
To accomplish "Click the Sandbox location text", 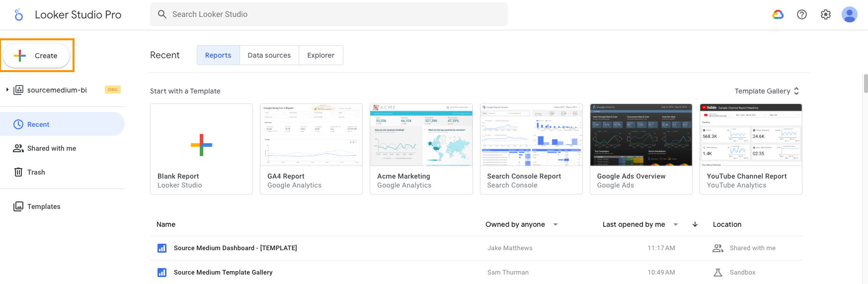I will point(742,273).
